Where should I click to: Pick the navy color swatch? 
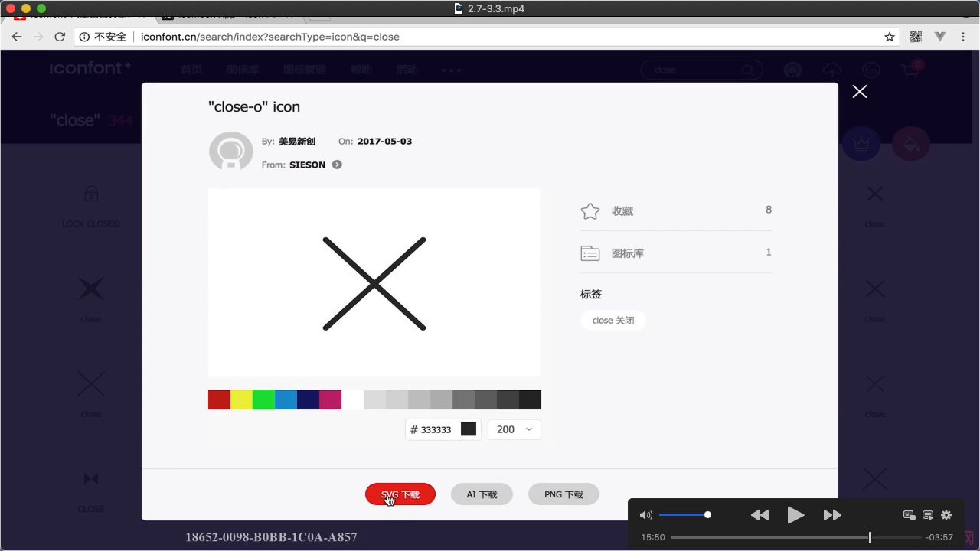[x=308, y=399]
